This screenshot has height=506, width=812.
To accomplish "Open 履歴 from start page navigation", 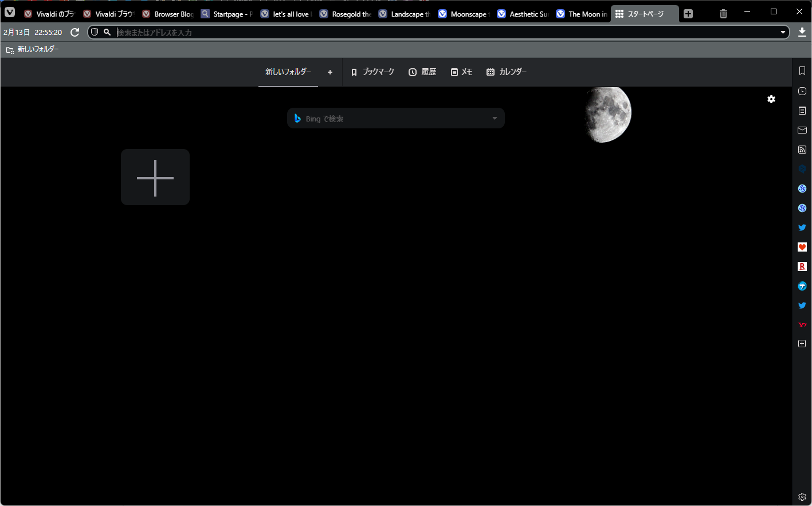I will click(422, 72).
